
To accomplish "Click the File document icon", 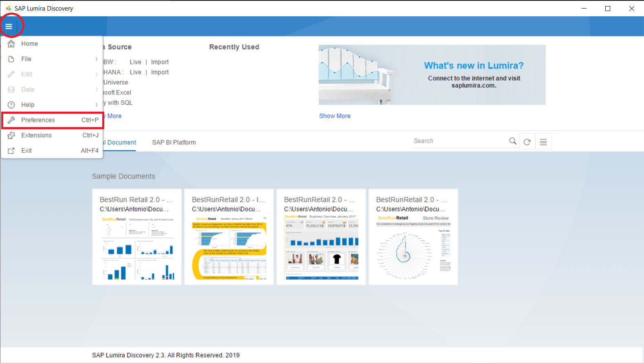I will pos(11,59).
